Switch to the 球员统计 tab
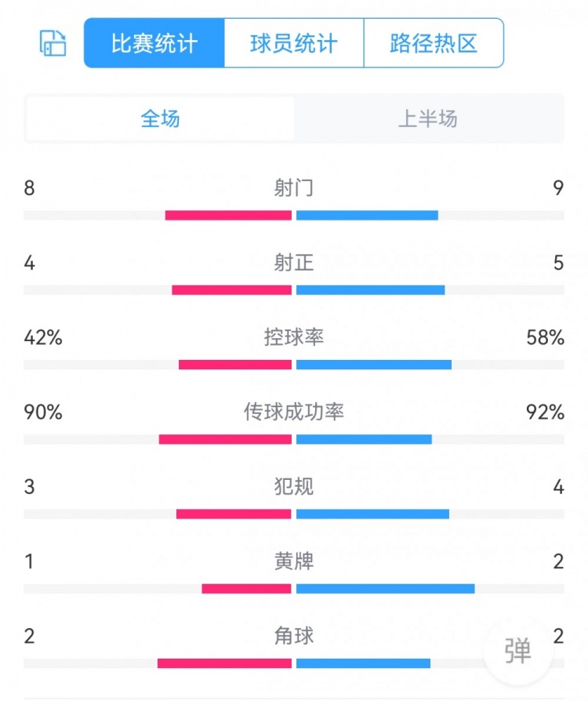This screenshot has width=588, height=701. click(x=294, y=43)
